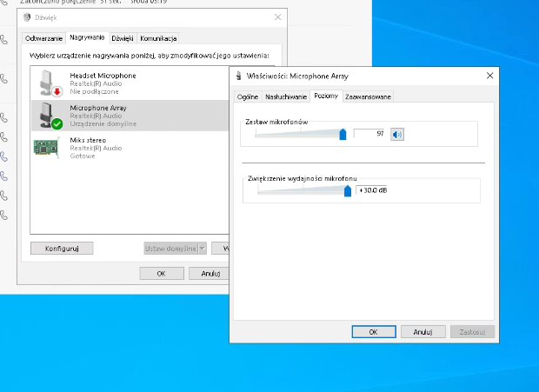This screenshot has width=539, height=392.
Task: Click the Zestaw mikrofonów volume slider handle
Action: coord(343,134)
